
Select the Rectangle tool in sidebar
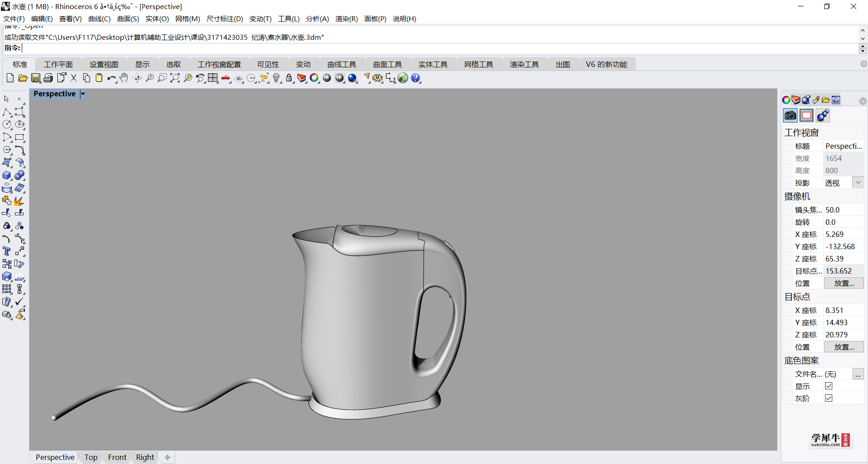point(19,137)
